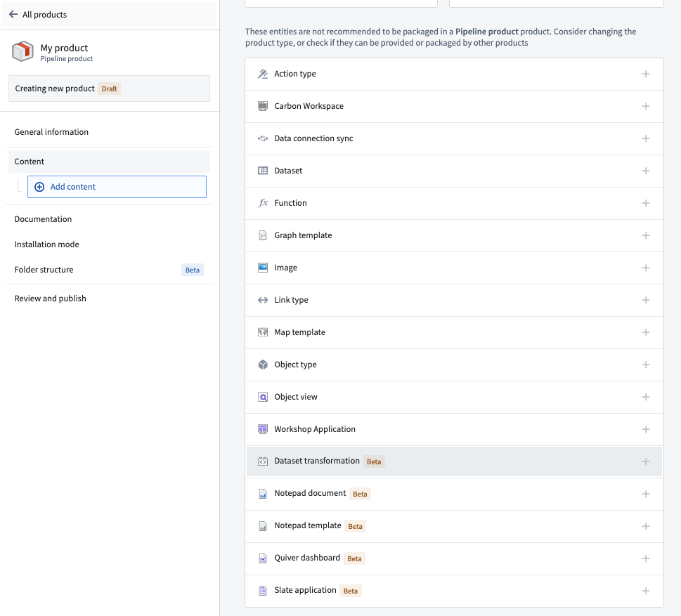Click the Pipeline product subtitle

(67, 58)
